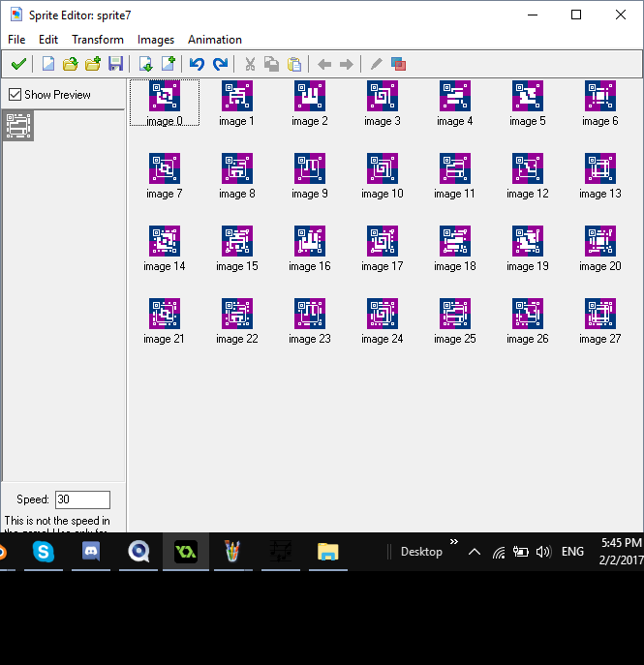The height and width of the screenshot is (665, 644).
Task: Open the Animation menu
Action: point(215,40)
